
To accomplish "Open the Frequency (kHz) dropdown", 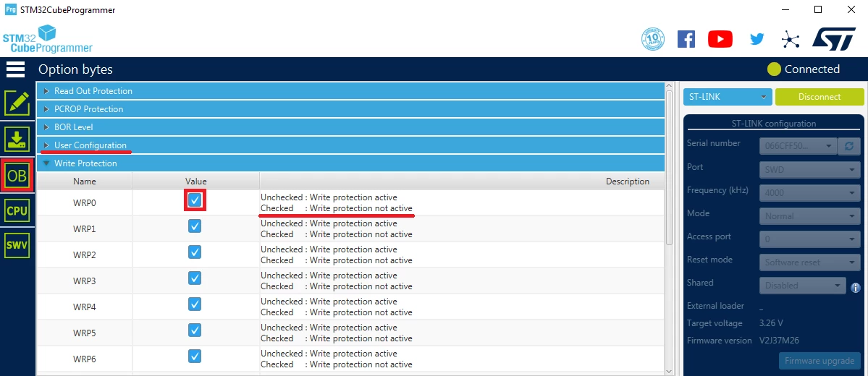I will click(810, 192).
